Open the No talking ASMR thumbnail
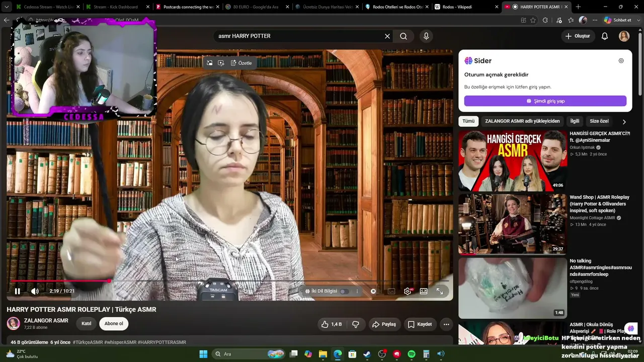Image resolution: width=644 pixels, height=362 pixels. 513,288
